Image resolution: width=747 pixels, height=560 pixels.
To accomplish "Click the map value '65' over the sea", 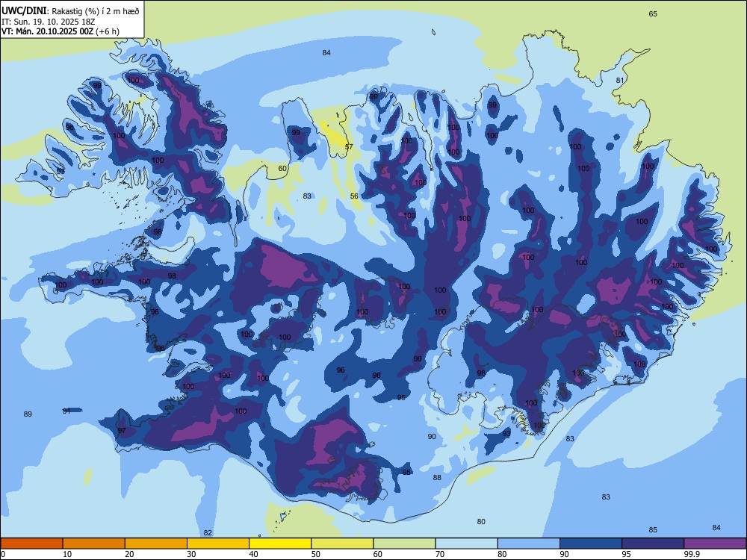I will [x=653, y=13].
